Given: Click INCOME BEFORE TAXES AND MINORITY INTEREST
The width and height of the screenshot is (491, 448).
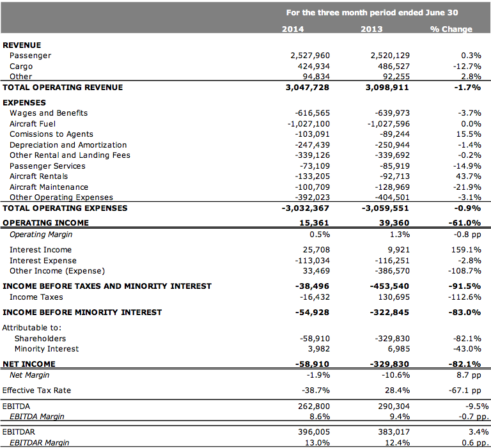Looking at the screenshot, I should [x=107, y=286].
